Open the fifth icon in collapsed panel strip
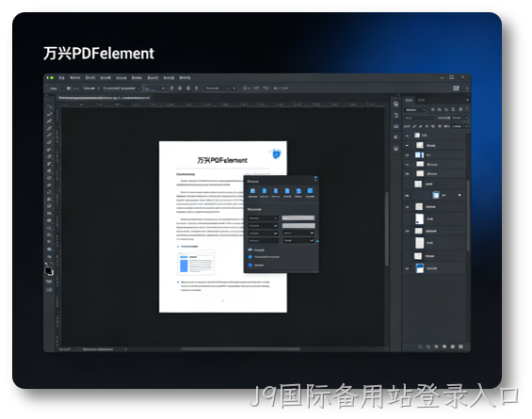Image resolution: width=532 pixels, height=419 pixels. (396, 149)
